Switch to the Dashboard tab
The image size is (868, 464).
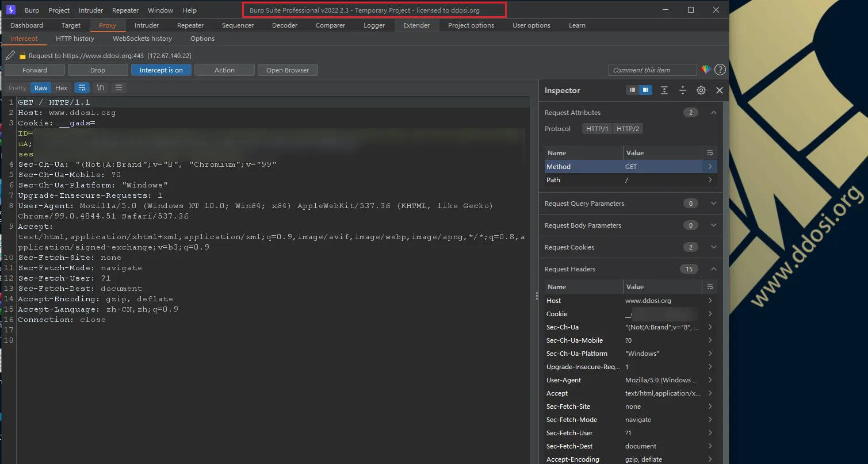click(x=26, y=25)
